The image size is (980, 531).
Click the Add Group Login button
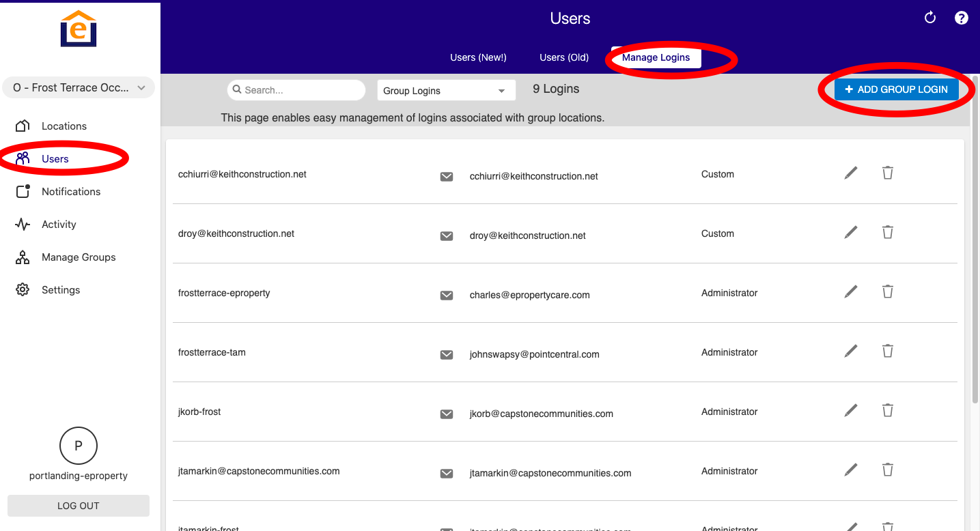tap(896, 89)
